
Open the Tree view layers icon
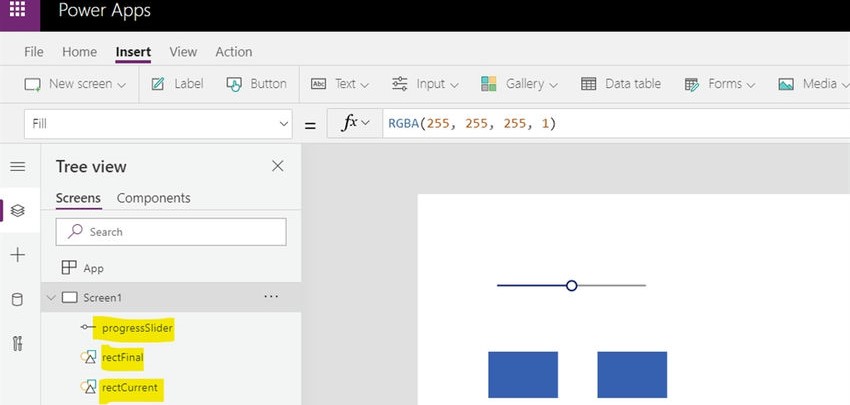click(18, 210)
